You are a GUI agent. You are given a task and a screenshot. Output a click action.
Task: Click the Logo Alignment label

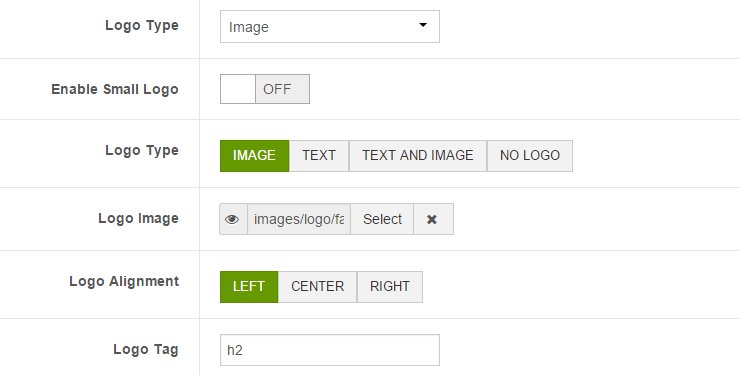point(124,282)
